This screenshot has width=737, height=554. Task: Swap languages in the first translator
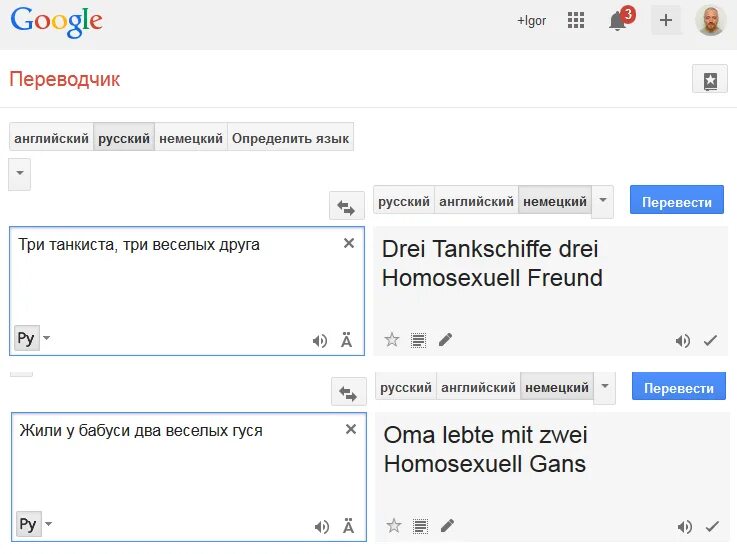[x=346, y=206]
